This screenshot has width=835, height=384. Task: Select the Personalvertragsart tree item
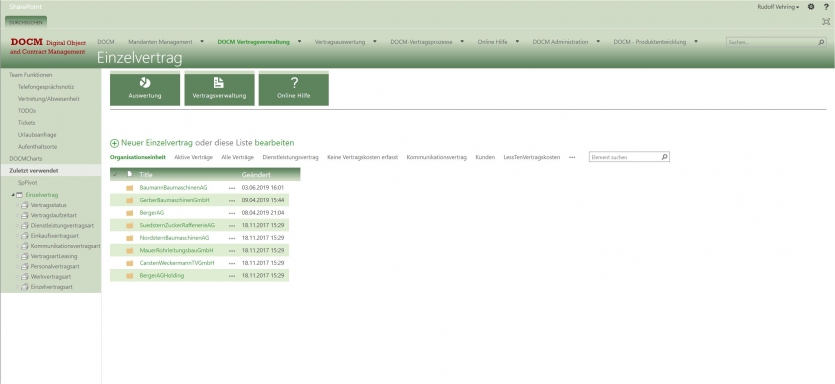pyautogui.click(x=55, y=266)
